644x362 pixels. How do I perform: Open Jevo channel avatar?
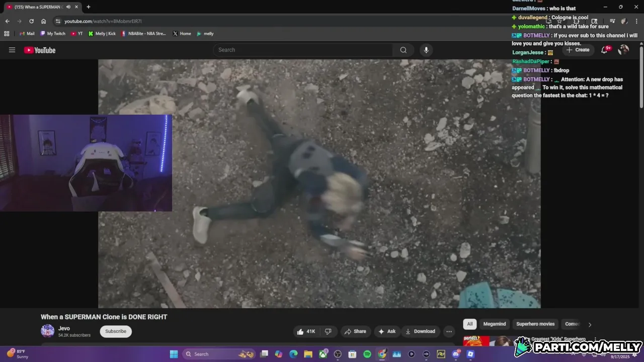tap(48, 331)
